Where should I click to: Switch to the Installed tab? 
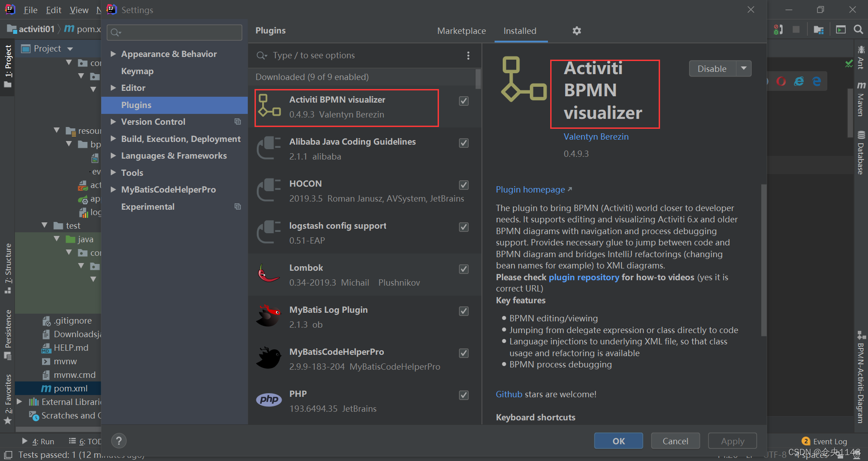click(x=520, y=31)
